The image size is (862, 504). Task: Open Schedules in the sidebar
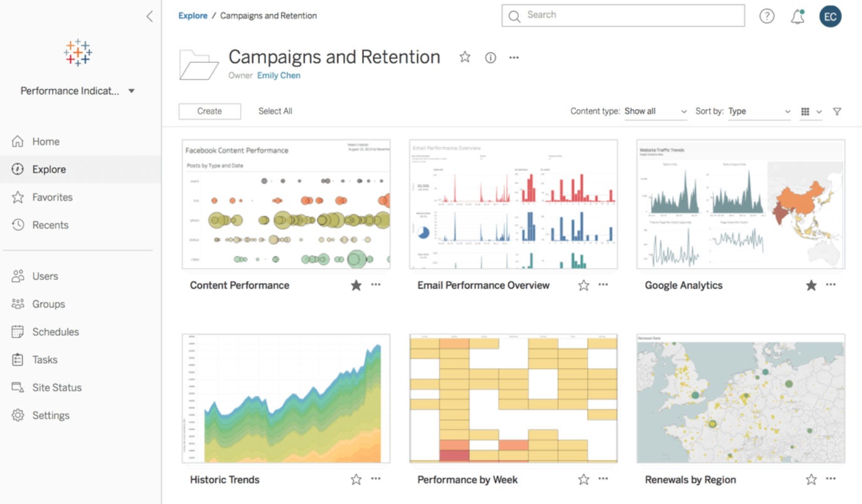click(x=55, y=332)
